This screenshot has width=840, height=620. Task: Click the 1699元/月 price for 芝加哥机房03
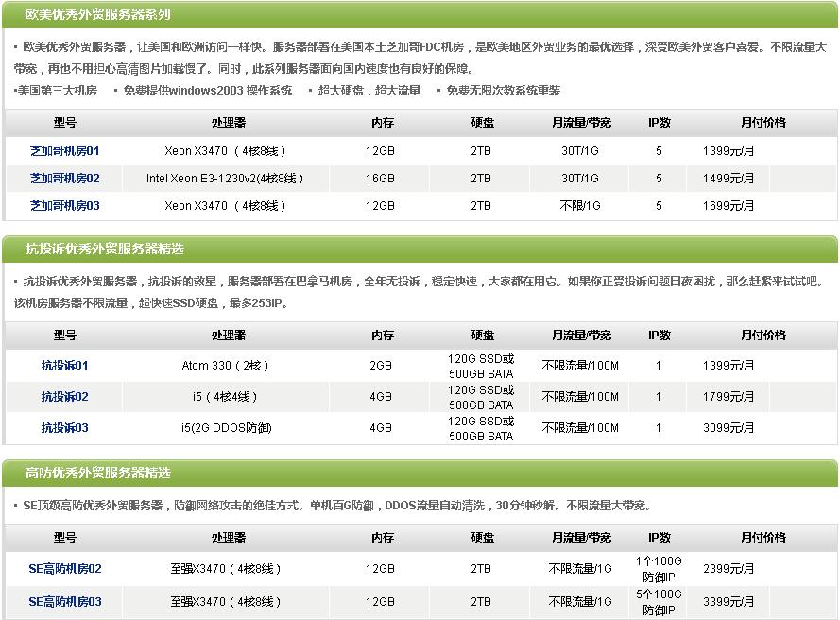coord(729,206)
